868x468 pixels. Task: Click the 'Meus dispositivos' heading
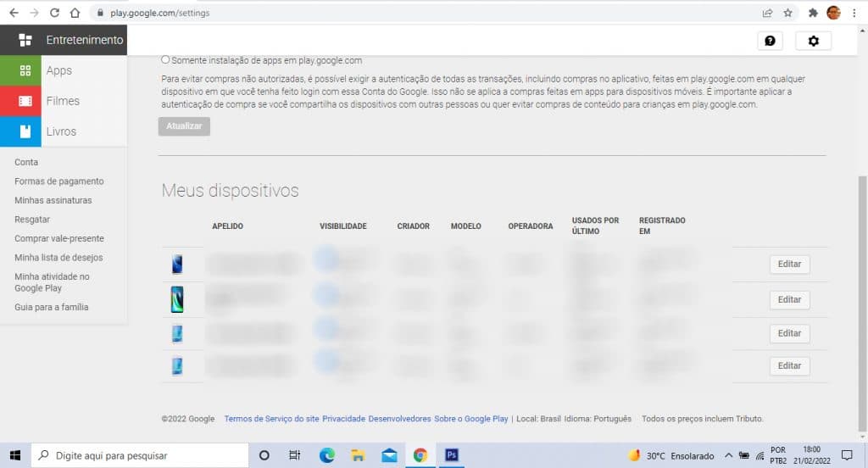pyautogui.click(x=231, y=191)
